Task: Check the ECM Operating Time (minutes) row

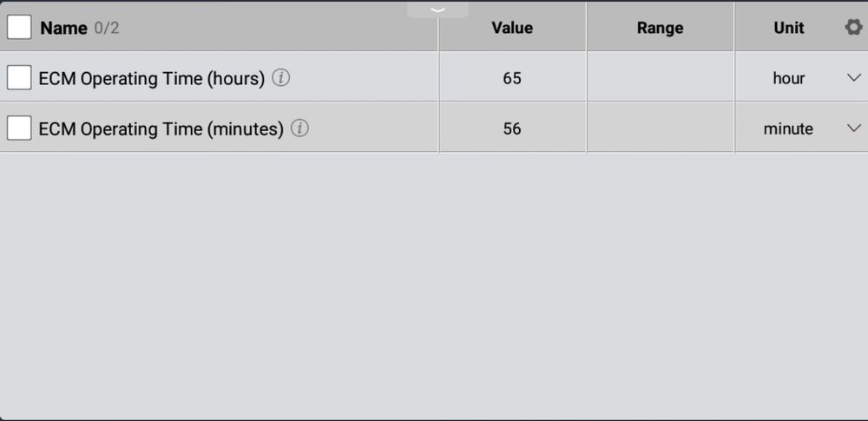Action: tap(19, 128)
